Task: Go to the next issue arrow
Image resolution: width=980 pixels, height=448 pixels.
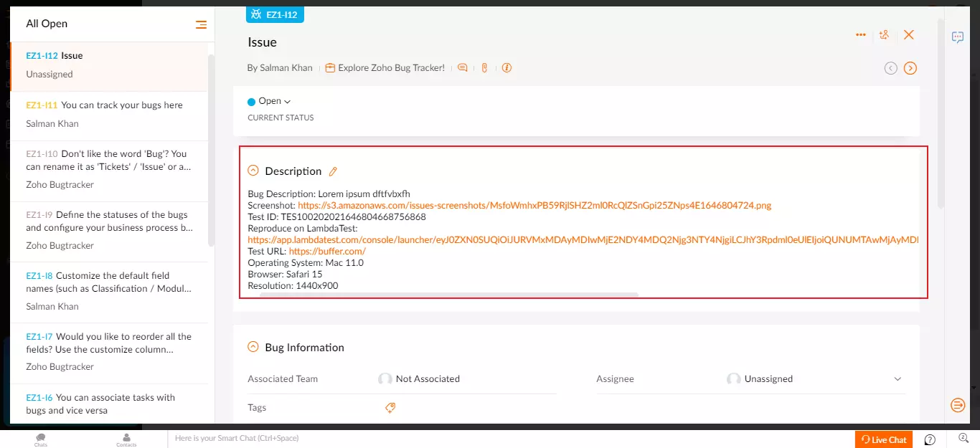Action: 910,68
